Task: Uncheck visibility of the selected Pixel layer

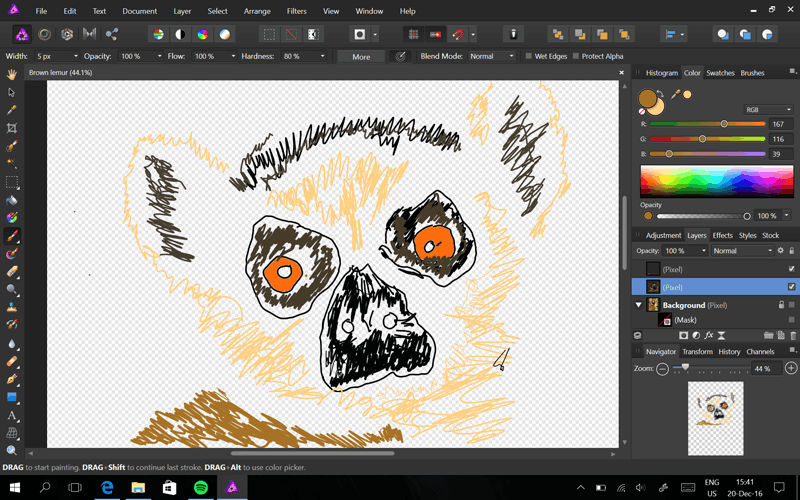Action: [x=791, y=287]
